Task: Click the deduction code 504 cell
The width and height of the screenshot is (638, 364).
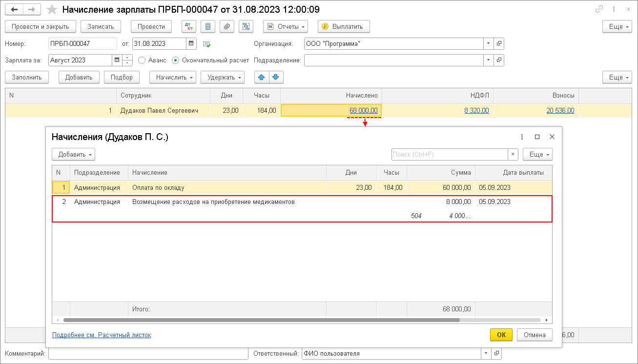Action: click(x=416, y=216)
